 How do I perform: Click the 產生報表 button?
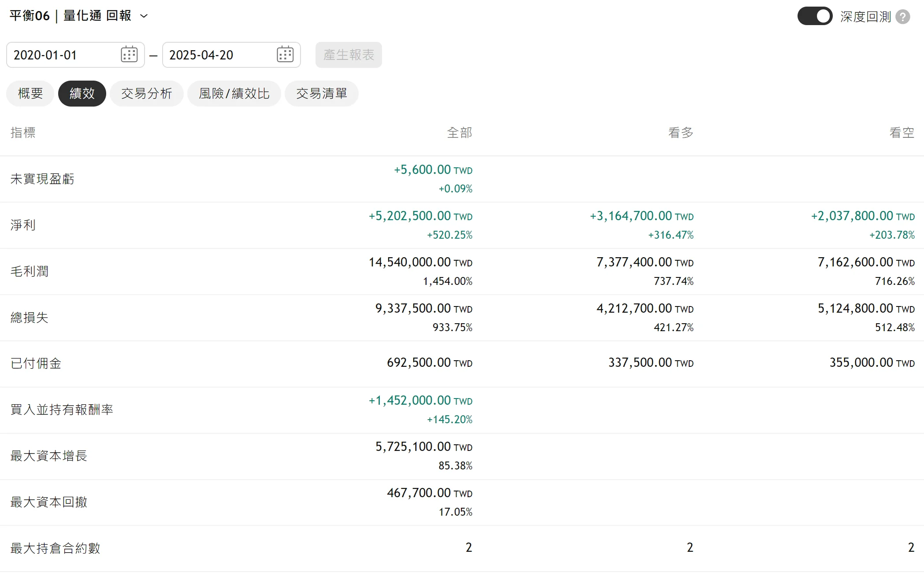(349, 55)
